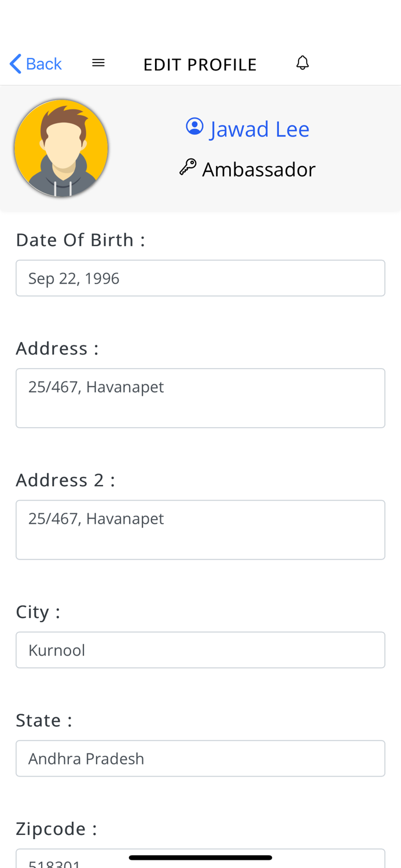Viewport: 401px width, 868px height.
Task: Tap the profile avatar picture
Action: (x=61, y=148)
